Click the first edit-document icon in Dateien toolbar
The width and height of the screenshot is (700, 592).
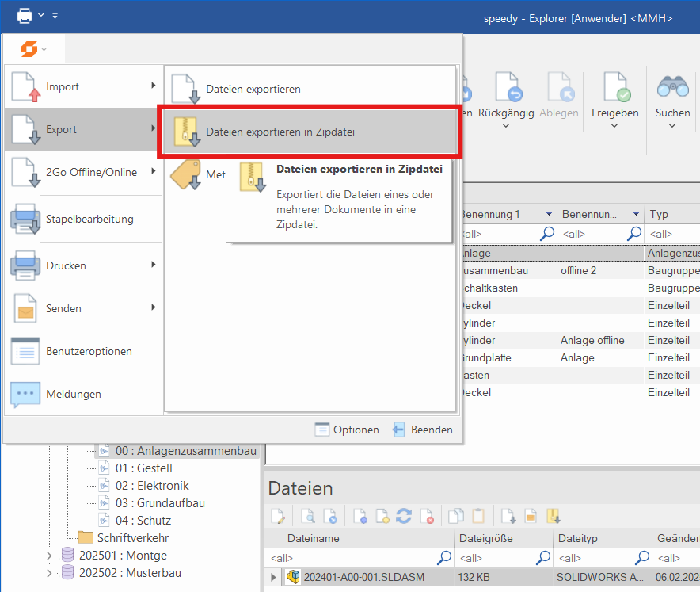click(278, 517)
